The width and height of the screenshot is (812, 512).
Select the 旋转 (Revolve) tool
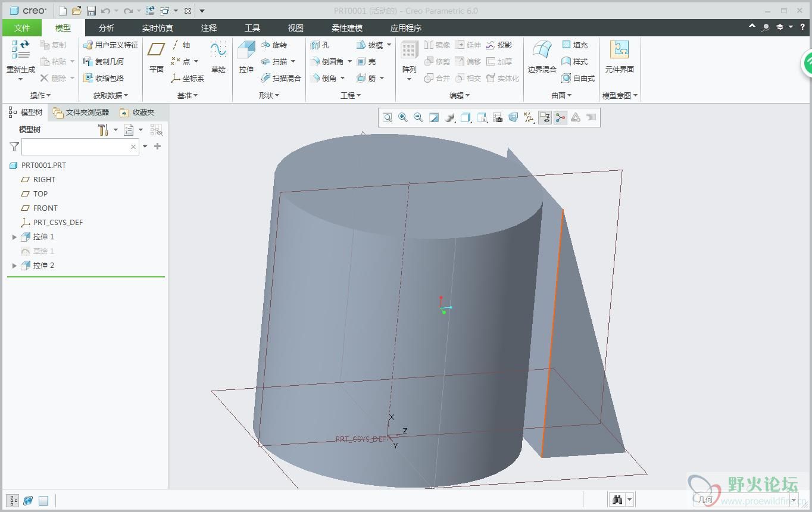click(x=274, y=45)
